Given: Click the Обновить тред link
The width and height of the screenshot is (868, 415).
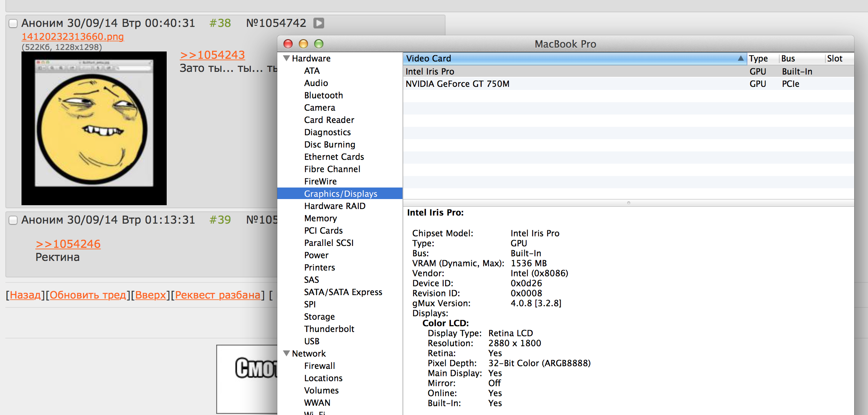Looking at the screenshot, I should 88,295.
